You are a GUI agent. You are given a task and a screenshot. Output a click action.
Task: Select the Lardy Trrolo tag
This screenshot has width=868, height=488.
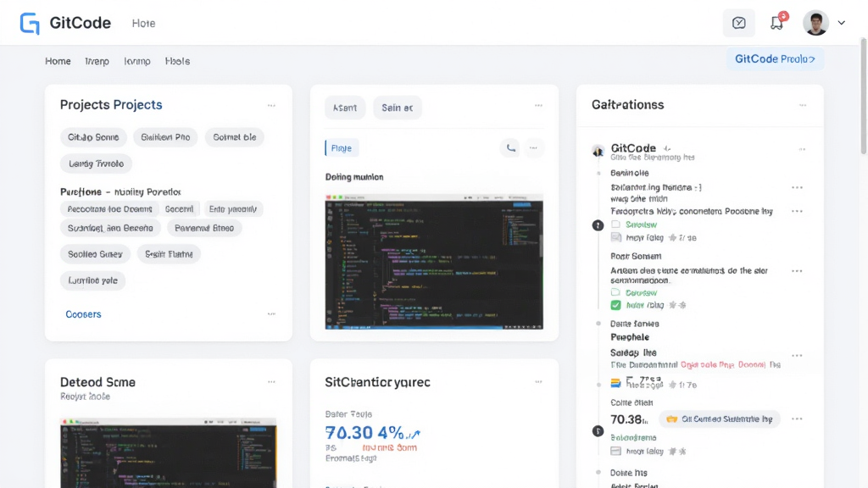(x=96, y=164)
